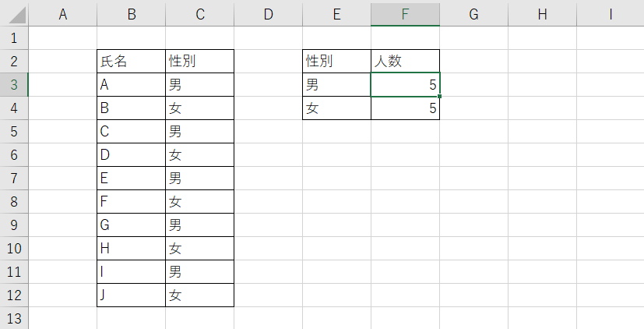Select column I header
The height and width of the screenshot is (329, 644).
pos(611,15)
